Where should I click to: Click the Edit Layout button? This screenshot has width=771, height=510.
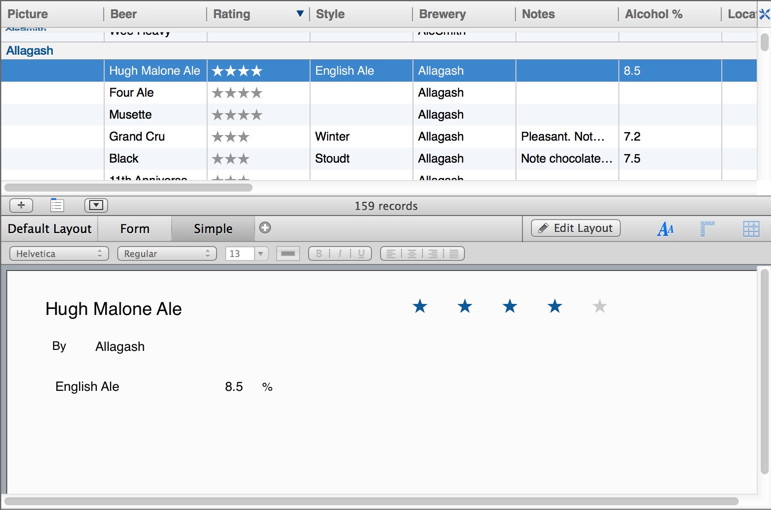pos(575,228)
